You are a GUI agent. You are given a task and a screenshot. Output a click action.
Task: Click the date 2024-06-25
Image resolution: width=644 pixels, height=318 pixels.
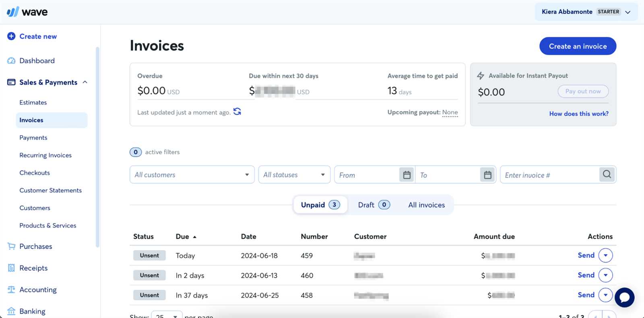[260, 295]
